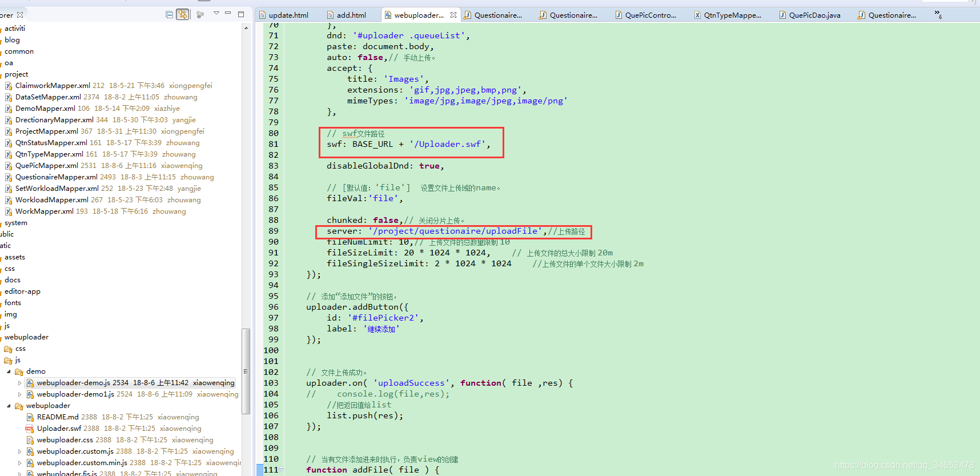Screen dimensions: 980x476
Task: Click the webuploader.css file icon
Action: pos(30,440)
